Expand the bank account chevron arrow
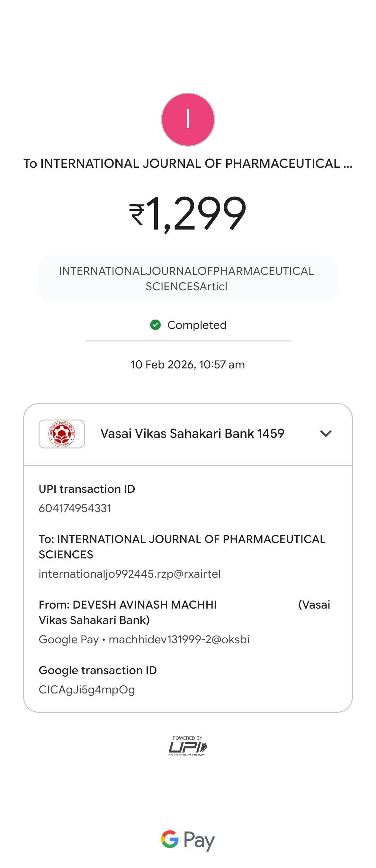Screen dimensions: 376x868 [x=326, y=434]
